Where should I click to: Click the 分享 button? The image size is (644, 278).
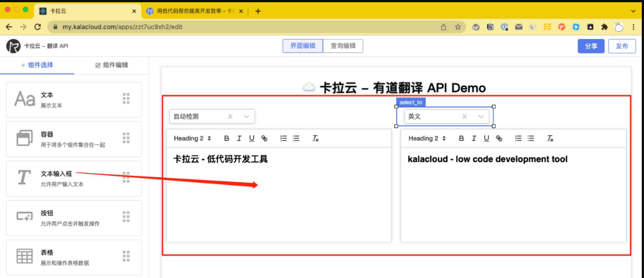[591, 46]
